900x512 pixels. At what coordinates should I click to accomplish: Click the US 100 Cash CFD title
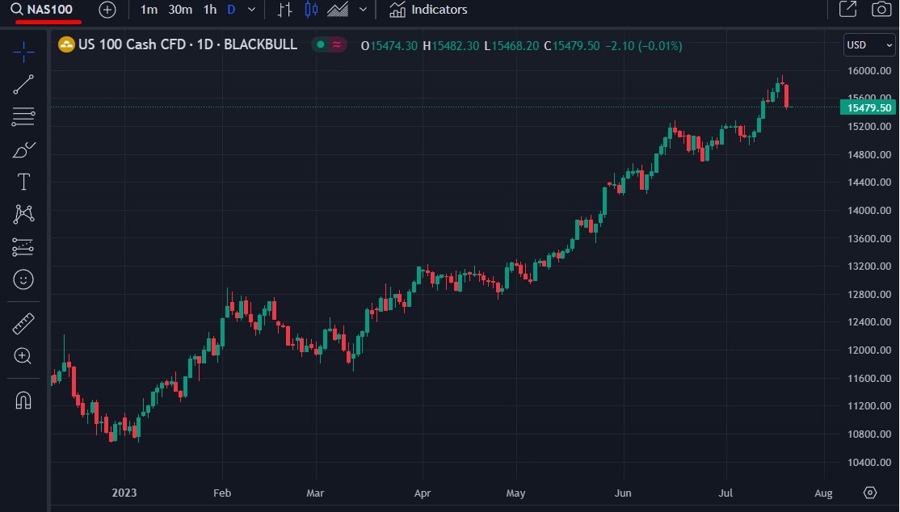[188, 45]
